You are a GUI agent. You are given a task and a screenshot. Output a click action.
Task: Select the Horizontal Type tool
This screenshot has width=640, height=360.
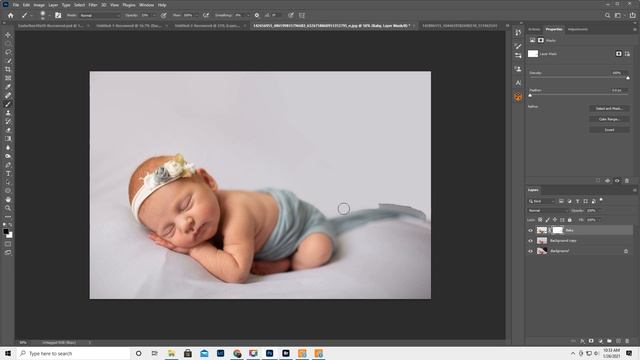click(x=8, y=174)
